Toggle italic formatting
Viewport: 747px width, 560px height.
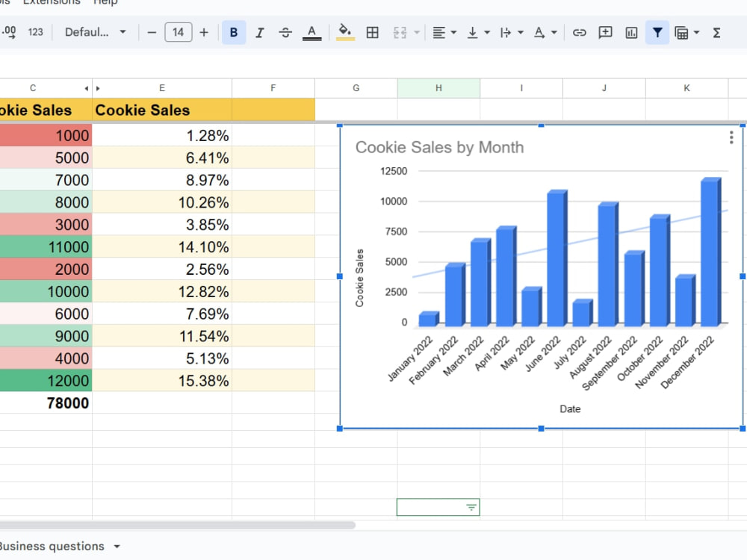coord(260,32)
